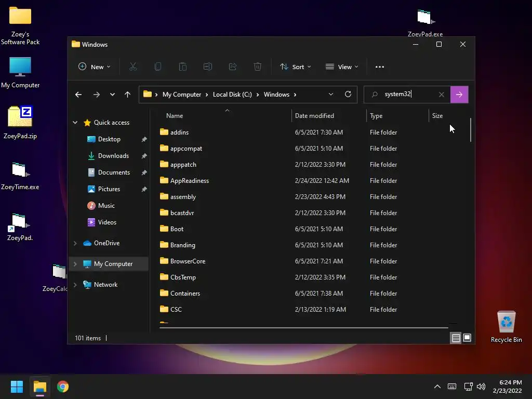Open the New dropdown menu
This screenshot has width=532, height=399.
tap(95, 67)
